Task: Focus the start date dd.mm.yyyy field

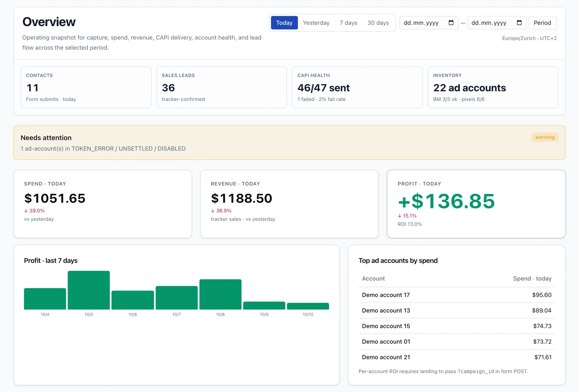Action: [x=429, y=23]
